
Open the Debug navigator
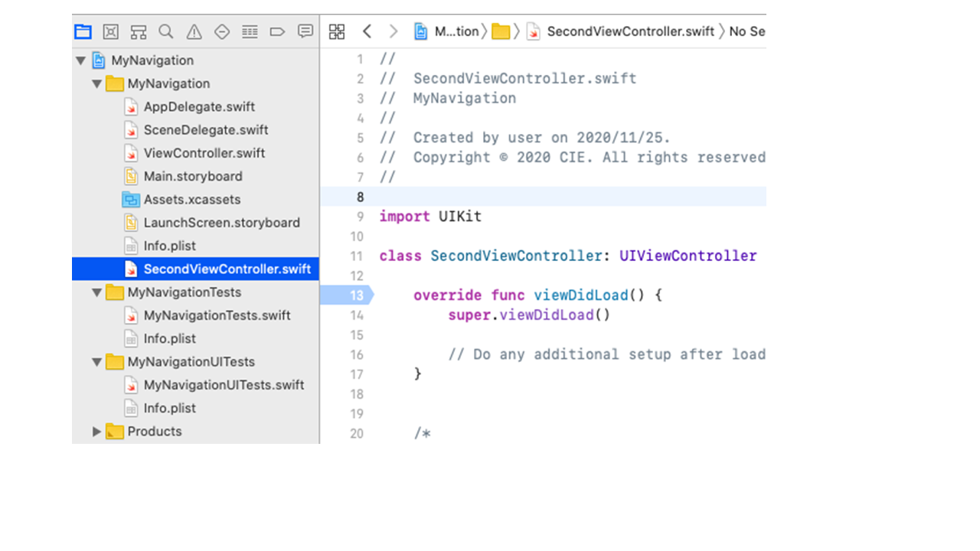pos(250,31)
